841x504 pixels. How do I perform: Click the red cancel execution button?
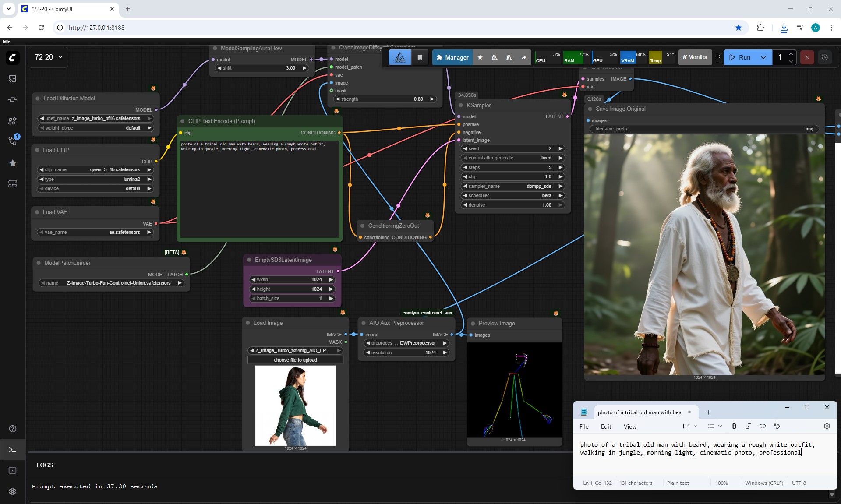point(807,57)
